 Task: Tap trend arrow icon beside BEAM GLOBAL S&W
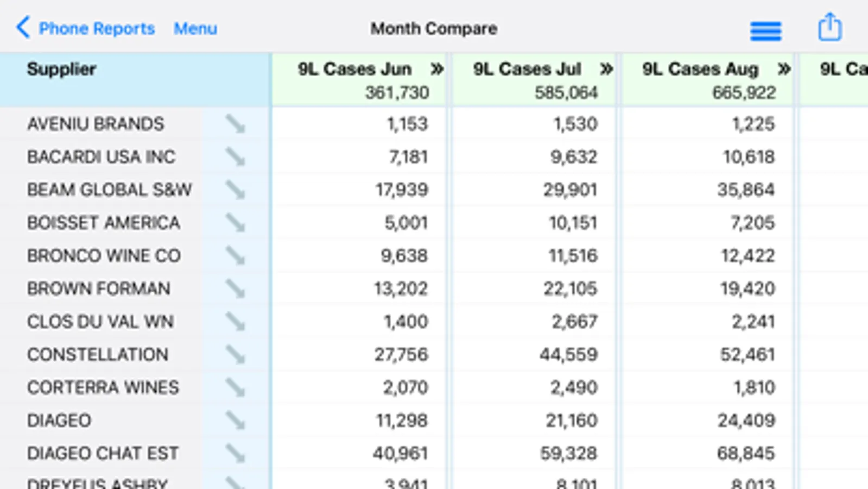(x=235, y=190)
